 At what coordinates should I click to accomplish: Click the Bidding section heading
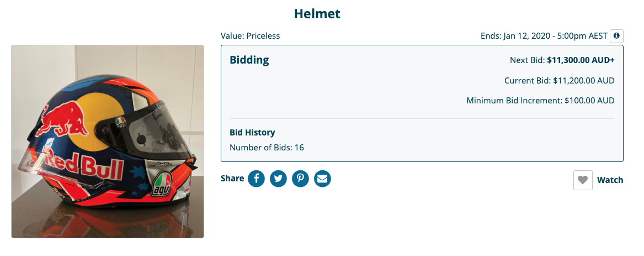249,60
